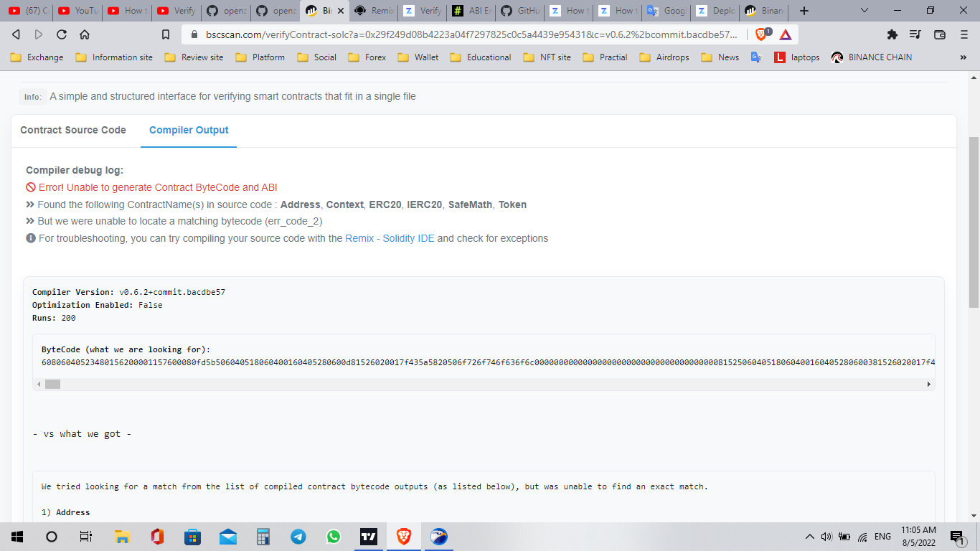This screenshot has width=980, height=551.
Task: Launch Telegram from the taskbar
Action: click(298, 537)
